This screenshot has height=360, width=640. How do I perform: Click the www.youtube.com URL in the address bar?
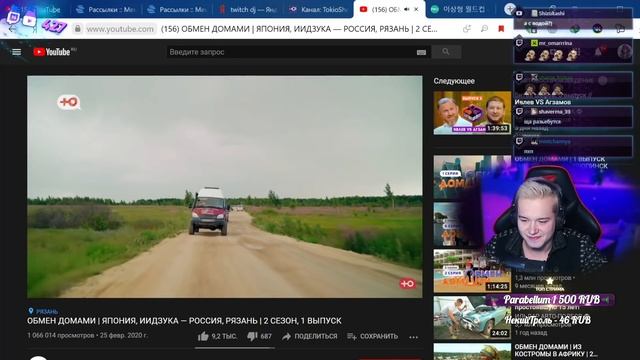[x=120, y=29]
